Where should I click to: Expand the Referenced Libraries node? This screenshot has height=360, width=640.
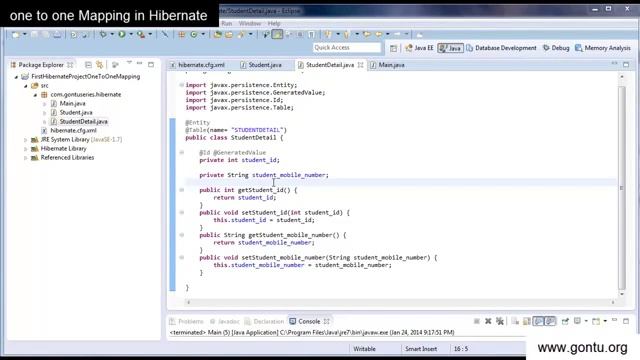click(26, 158)
